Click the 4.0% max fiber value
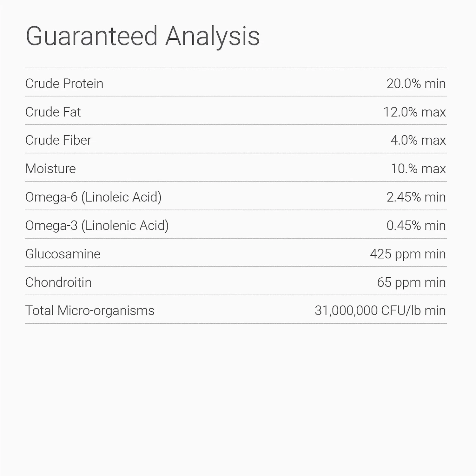 pyautogui.click(x=418, y=140)
